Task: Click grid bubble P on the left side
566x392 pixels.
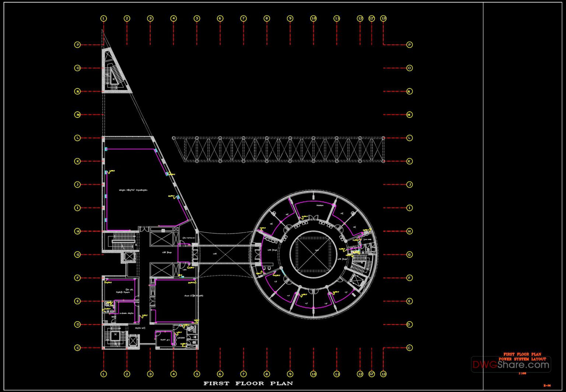Action: (x=77, y=45)
